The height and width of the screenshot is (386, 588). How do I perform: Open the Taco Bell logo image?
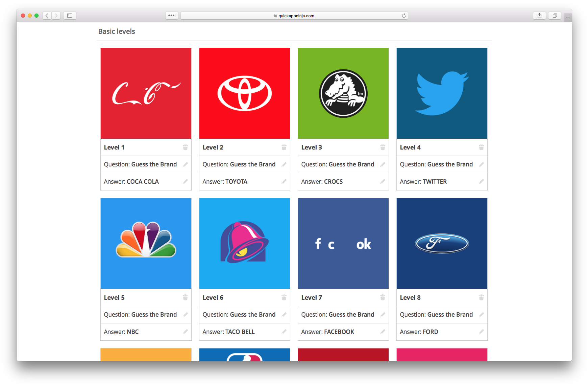pos(245,244)
